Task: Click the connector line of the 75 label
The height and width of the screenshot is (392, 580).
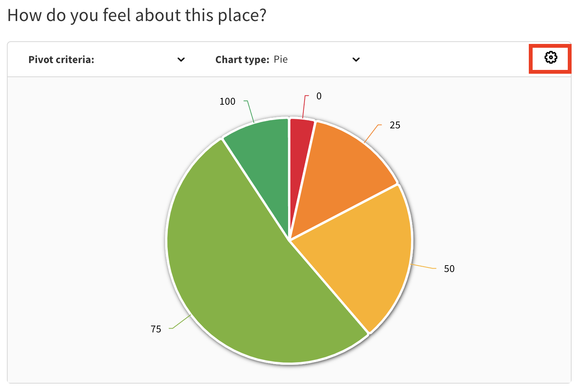Action: tap(180, 322)
